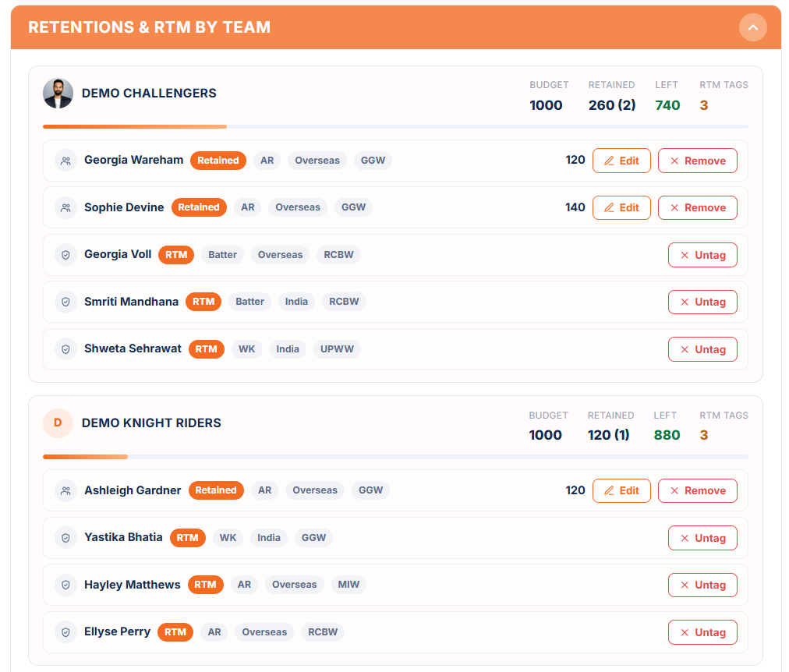Remove Georgia Wareham's retention
The image size is (789, 672).
698,161
